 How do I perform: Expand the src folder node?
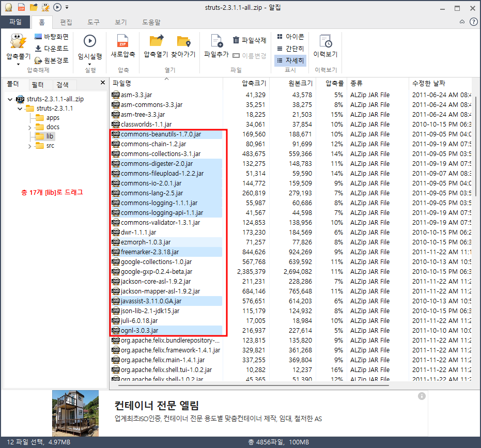pyautogui.click(x=30, y=146)
